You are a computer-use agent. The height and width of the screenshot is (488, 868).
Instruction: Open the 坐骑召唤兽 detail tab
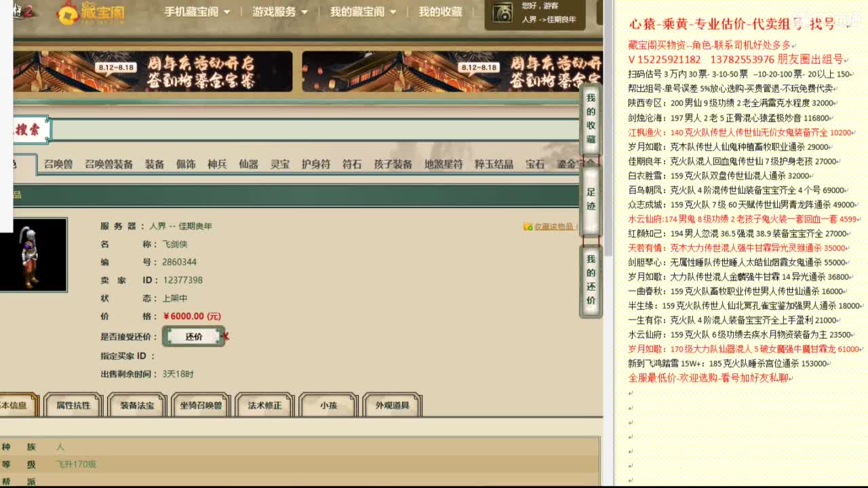201,405
